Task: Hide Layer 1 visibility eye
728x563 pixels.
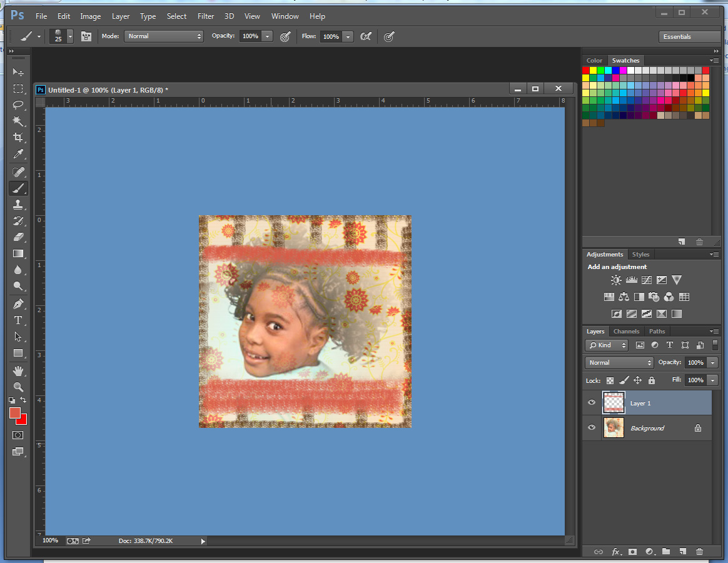Action: 592,403
